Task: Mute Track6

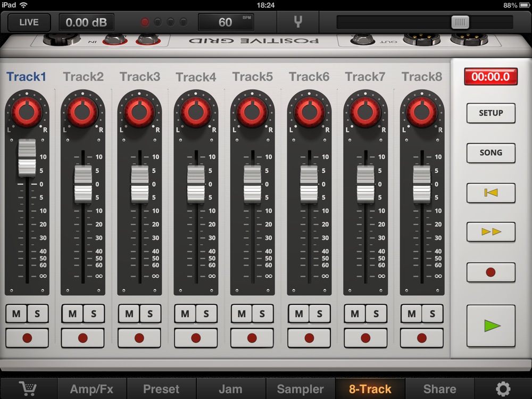Action: (x=298, y=313)
